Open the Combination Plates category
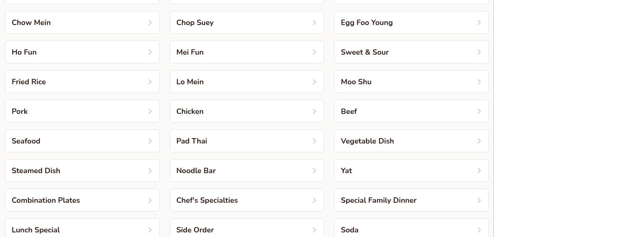 (82, 200)
